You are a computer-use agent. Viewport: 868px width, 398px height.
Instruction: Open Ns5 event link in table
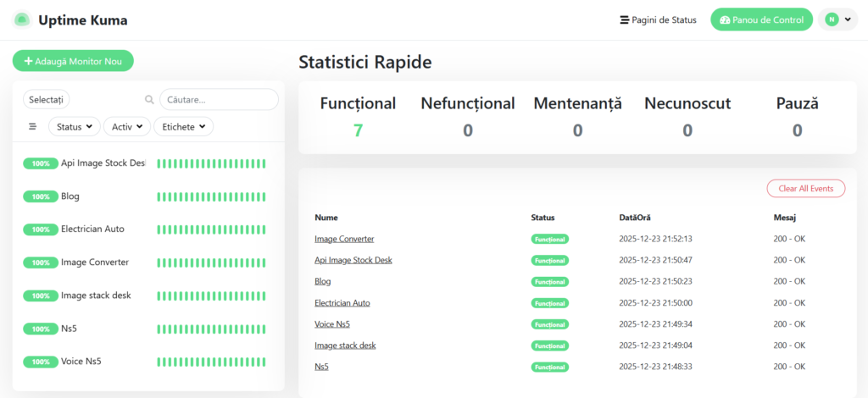[x=321, y=367]
